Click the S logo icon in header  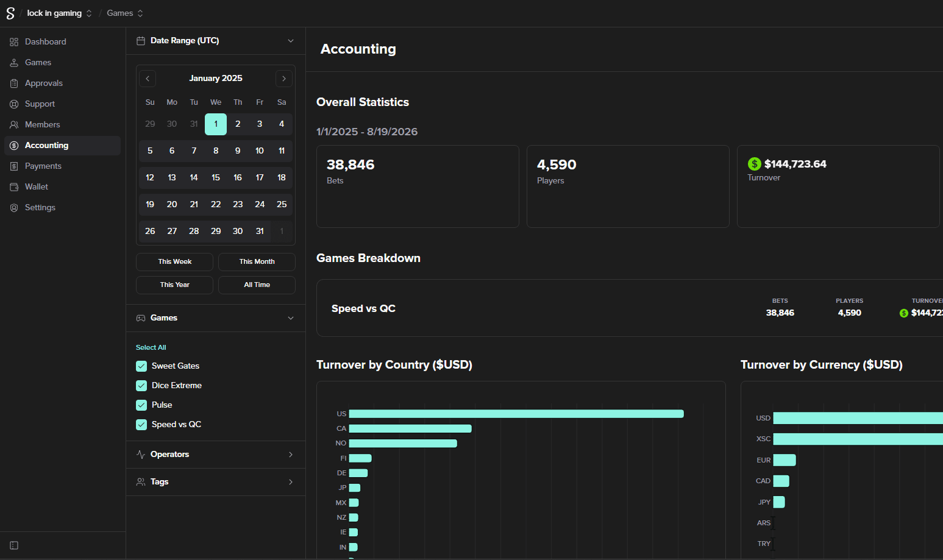[10, 13]
